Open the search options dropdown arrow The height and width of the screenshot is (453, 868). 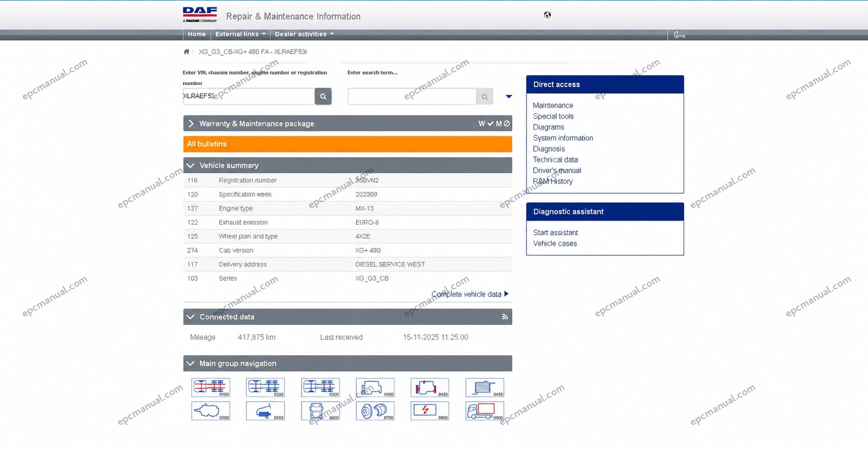pyautogui.click(x=509, y=96)
